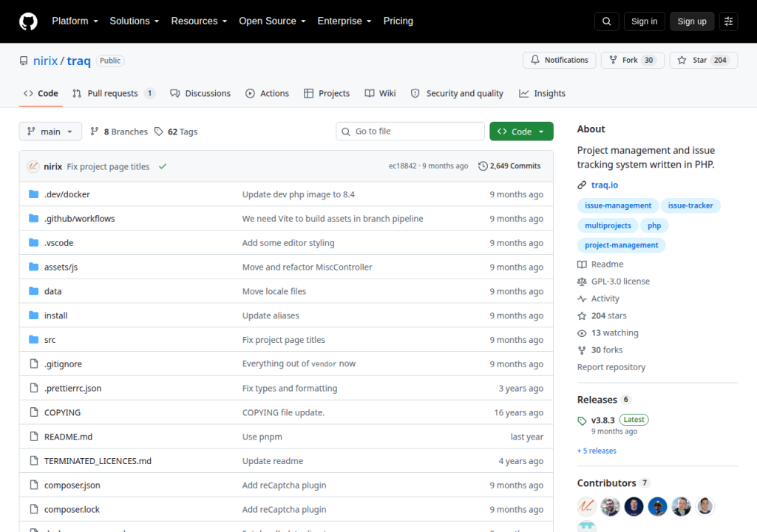Screen dimensions: 757x532
Task: Click the Pricing link
Action: click(398, 21)
